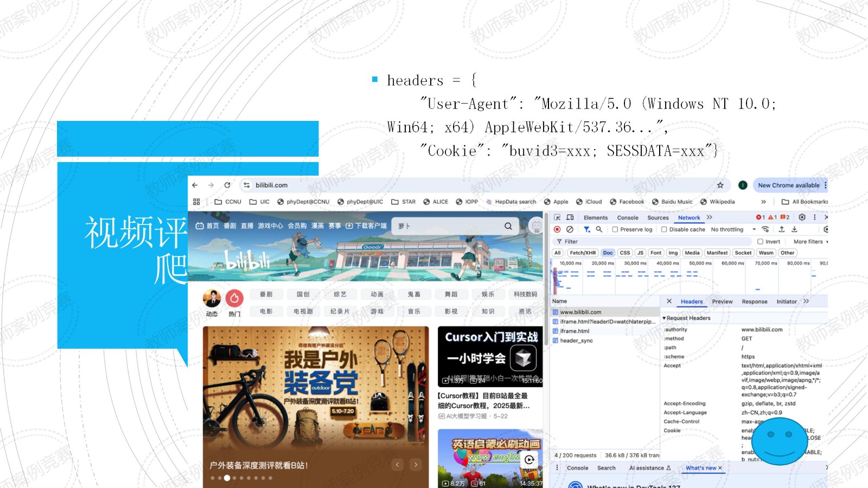Click the export HAR download arrow icon
Image resolution: width=868 pixels, height=488 pixels.
click(794, 229)
